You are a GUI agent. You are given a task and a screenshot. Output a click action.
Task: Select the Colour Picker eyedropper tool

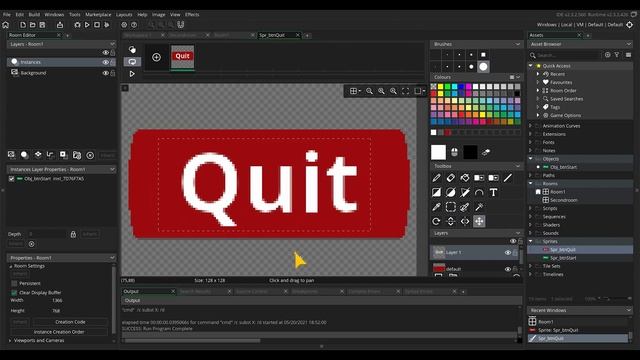point(436,207)
